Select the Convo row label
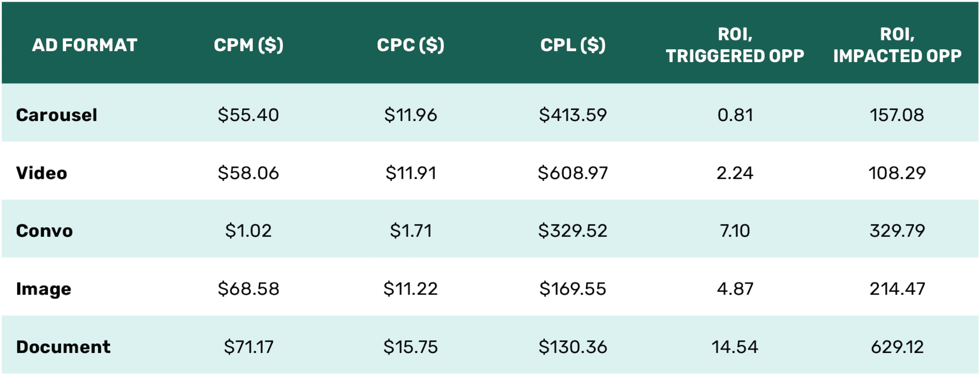980x374 pixels. coord(45,231)
